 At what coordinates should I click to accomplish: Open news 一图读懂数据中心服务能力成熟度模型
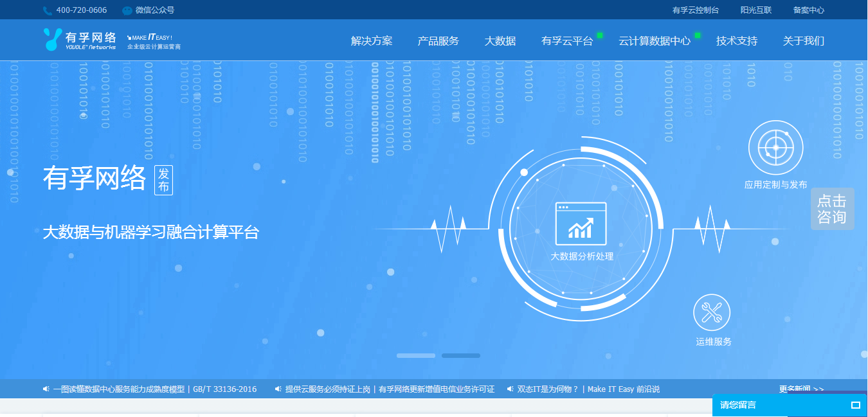click(155, 389)
